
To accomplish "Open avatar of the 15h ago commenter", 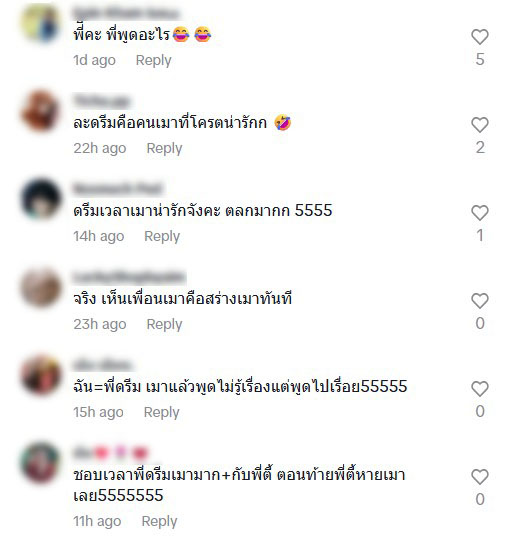I will click(41, 375).
